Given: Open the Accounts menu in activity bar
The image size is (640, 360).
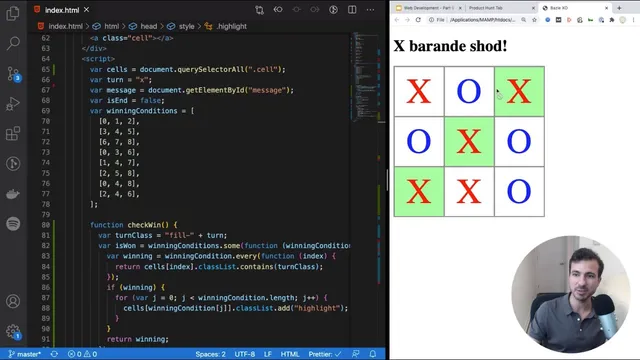Looking at the screenshot, I should pos(13,301).
